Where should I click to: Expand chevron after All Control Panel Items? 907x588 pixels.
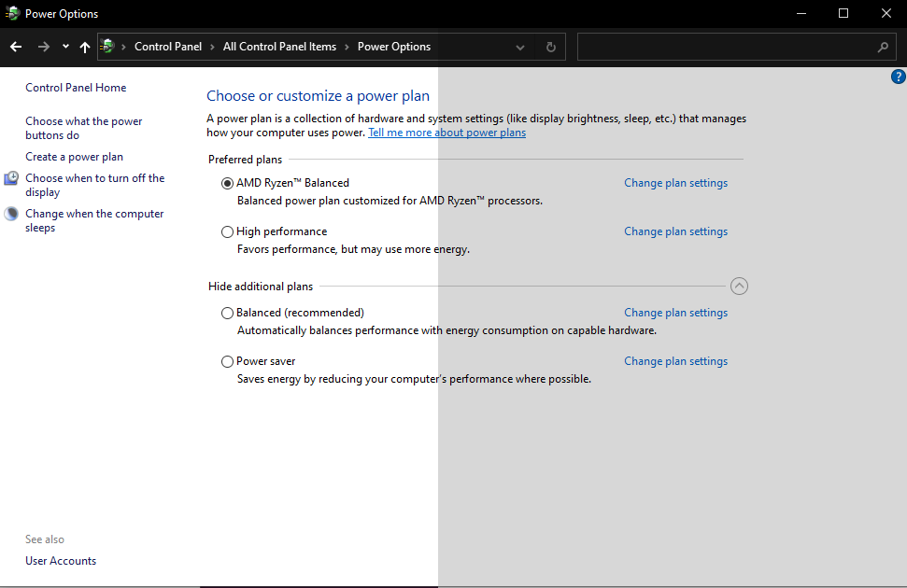(x=347, y=47)
